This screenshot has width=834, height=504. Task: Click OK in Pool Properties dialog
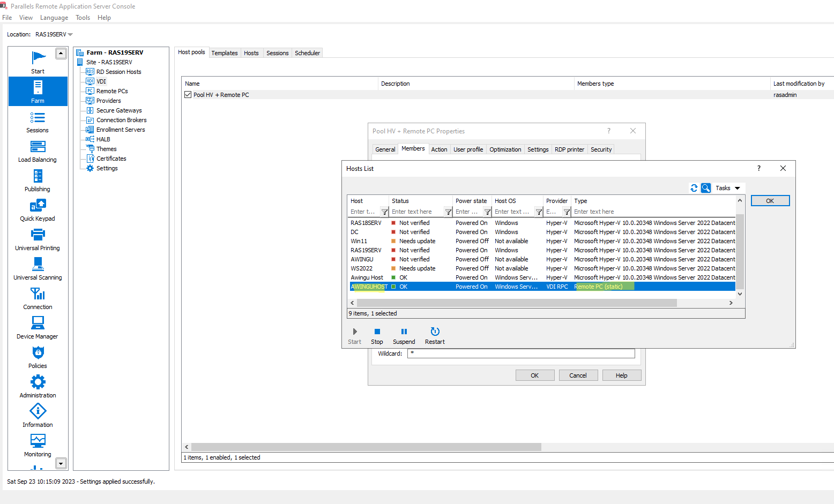(535, 375)
